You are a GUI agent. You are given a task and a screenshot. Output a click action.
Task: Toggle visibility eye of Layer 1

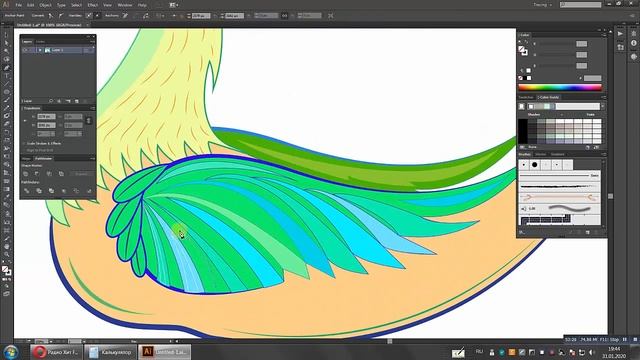(25, 50)
